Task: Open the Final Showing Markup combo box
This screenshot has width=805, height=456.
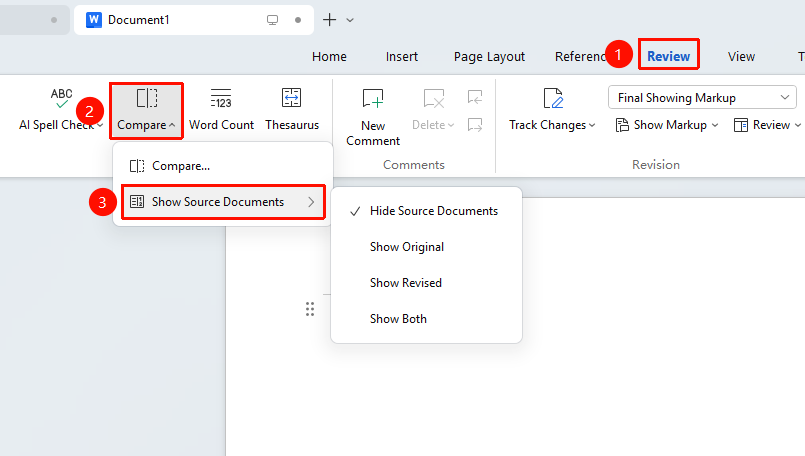Action: click(702, 98)
